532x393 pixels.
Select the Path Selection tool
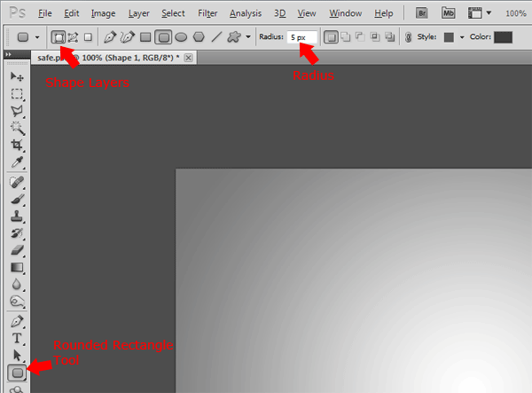point(17,356)
